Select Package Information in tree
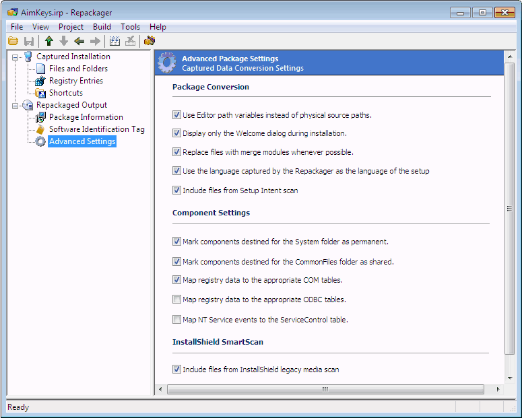This screenshot has height=420, width=522. [x=86, y=117]
